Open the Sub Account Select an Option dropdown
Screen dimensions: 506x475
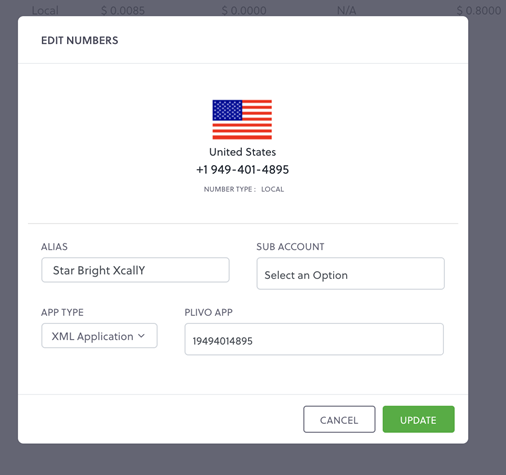point(350,274)
